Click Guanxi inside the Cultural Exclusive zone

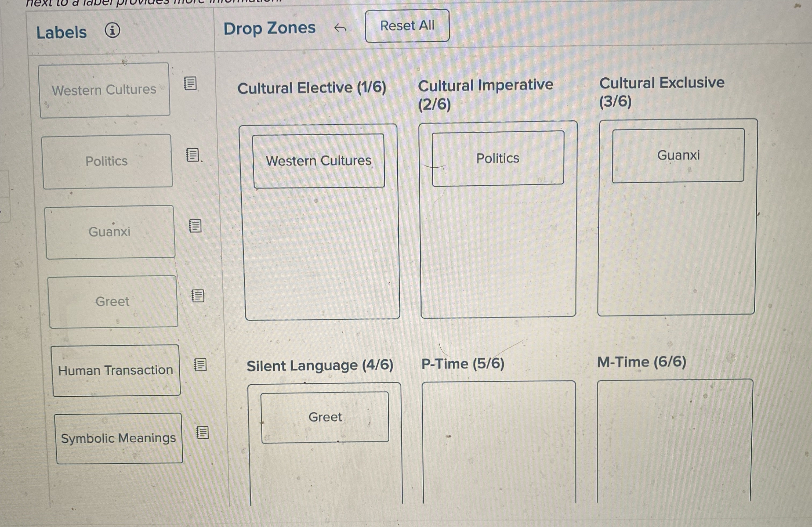point(679,155)
